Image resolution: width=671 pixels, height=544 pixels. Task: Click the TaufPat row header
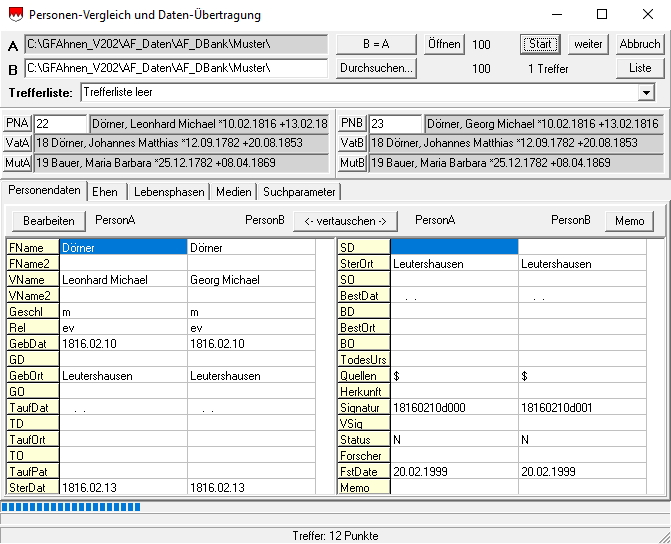click(x=33, y=472)
